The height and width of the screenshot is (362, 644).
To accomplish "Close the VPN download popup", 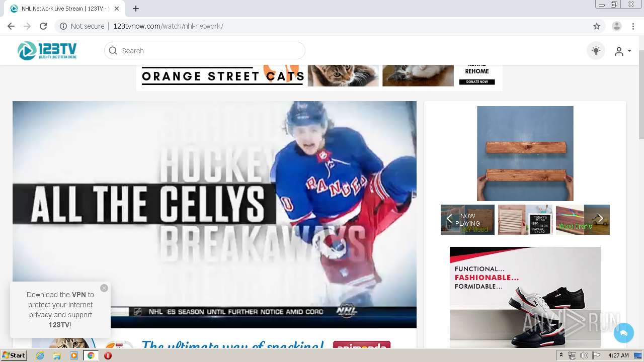I will [104, 288].
